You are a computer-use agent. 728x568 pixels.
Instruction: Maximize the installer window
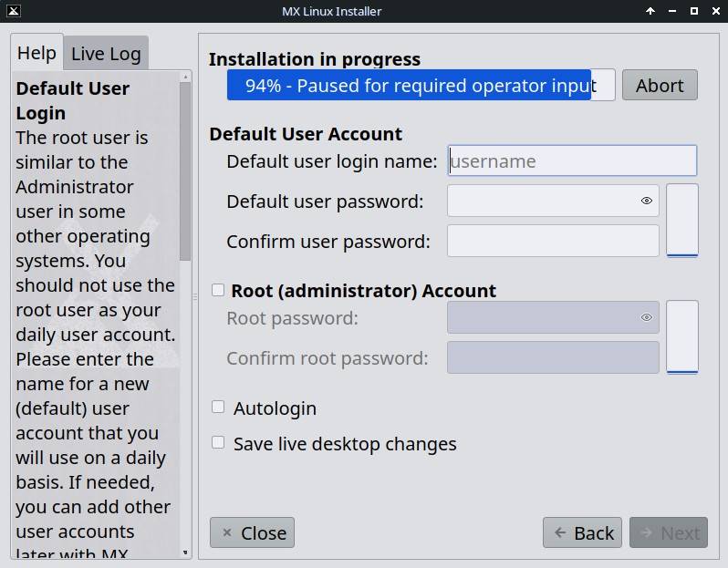pyautogui.click(x=693, y=11)
